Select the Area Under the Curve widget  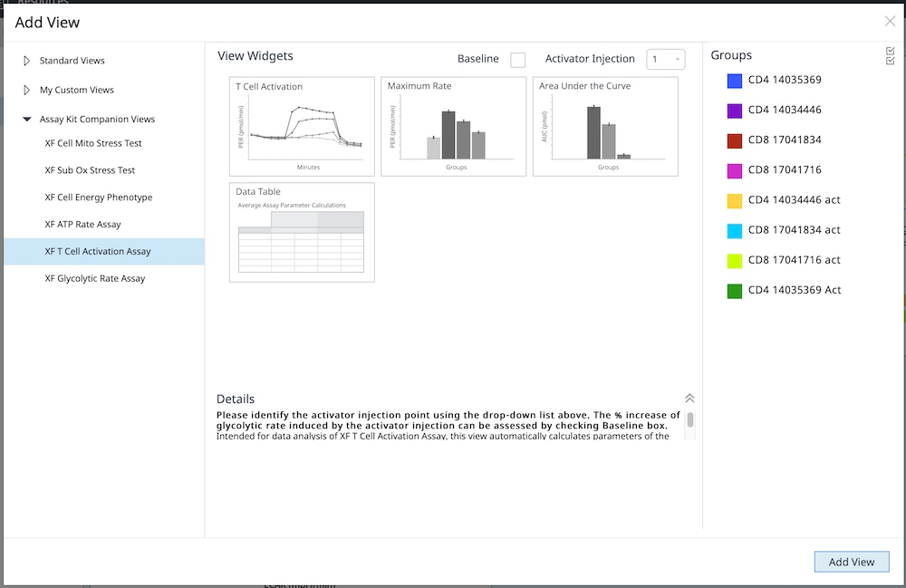pyautogui.click(x=605, y=127)
